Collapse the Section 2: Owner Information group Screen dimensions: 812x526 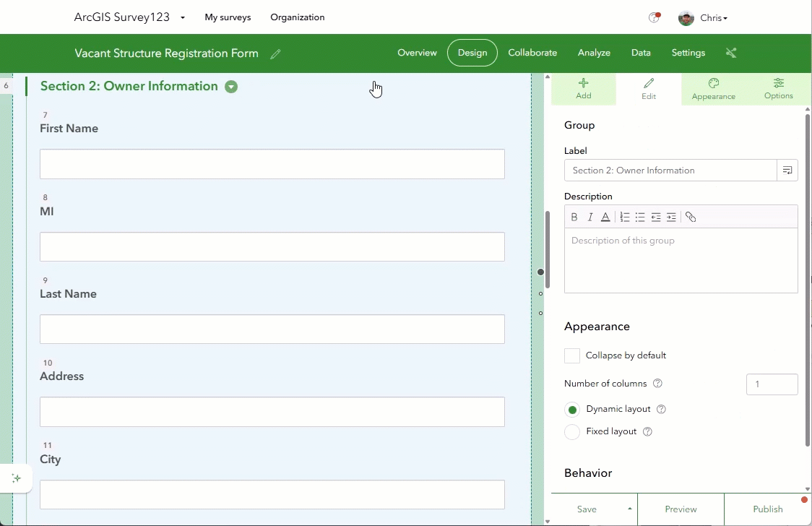click(231, 87)
